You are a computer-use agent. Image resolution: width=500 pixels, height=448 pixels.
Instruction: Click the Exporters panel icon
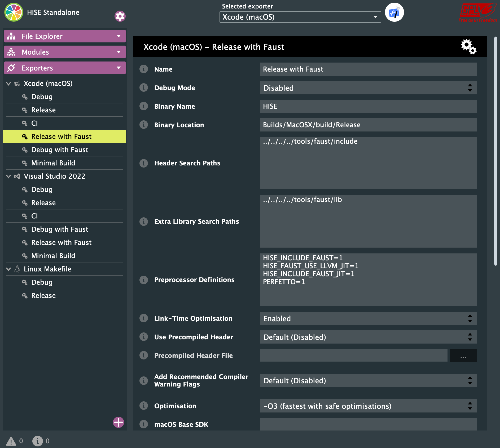pyautogui.click(x=11, y=68)
